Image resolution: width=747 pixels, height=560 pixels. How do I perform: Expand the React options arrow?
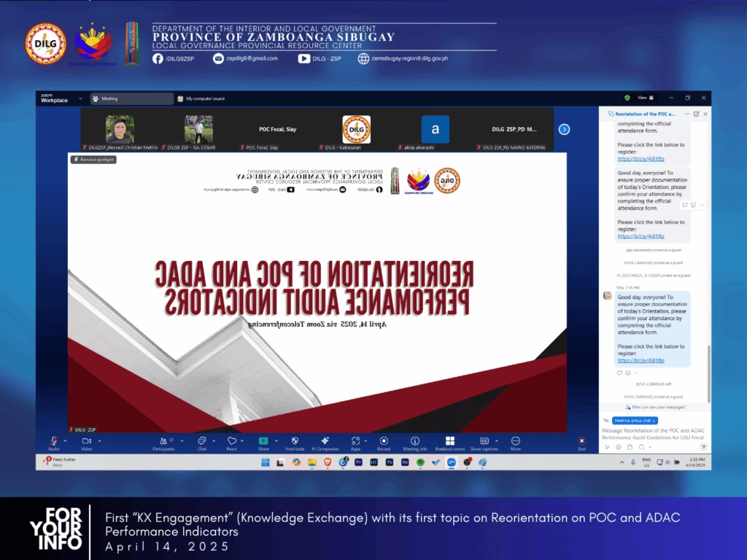pos(242,441)
